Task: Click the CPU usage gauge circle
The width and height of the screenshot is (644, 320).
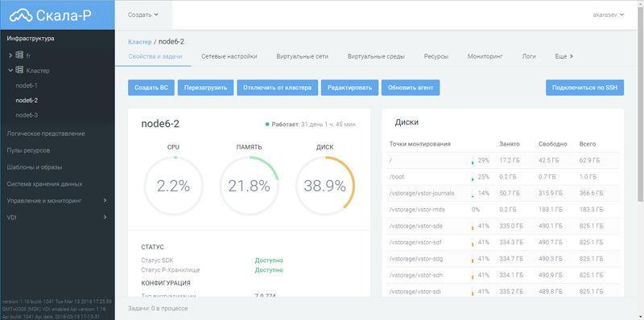Action: [173, 187]
